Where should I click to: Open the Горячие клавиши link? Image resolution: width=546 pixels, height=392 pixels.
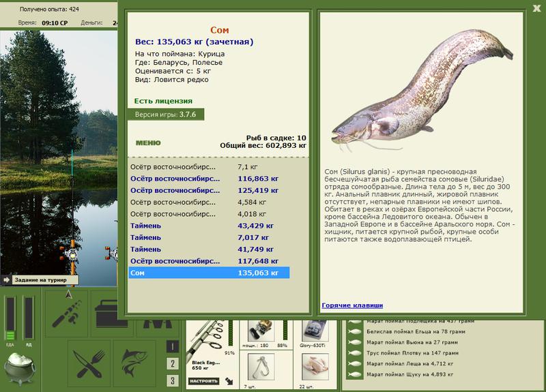352,305
